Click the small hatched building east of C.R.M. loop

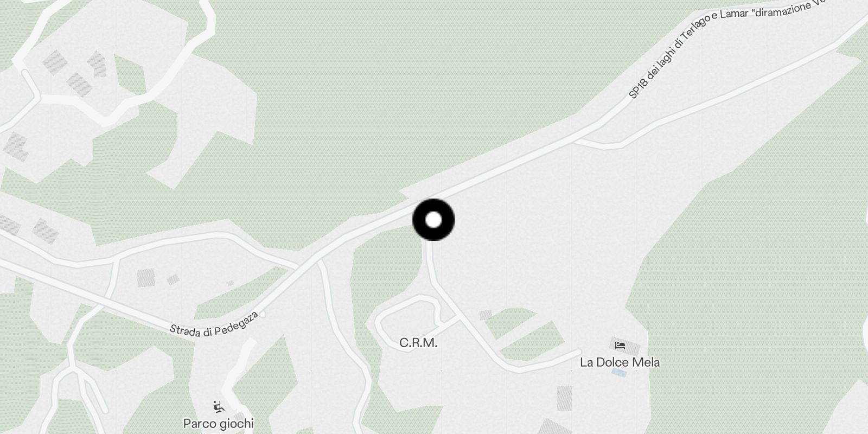pyautogui.click(x=486, y=315)
